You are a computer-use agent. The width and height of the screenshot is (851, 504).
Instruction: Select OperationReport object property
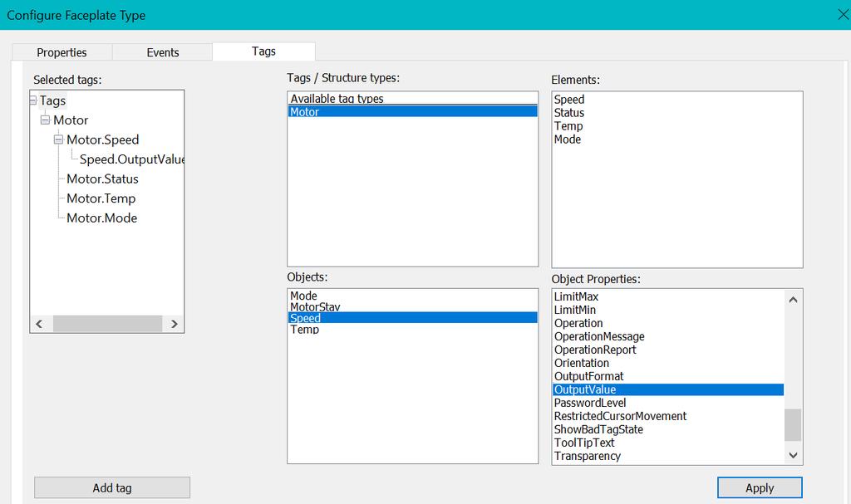[595, 350]
